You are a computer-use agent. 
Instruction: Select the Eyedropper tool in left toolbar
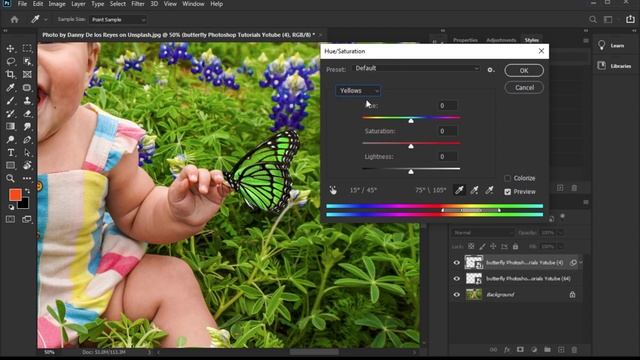[11, 87]
